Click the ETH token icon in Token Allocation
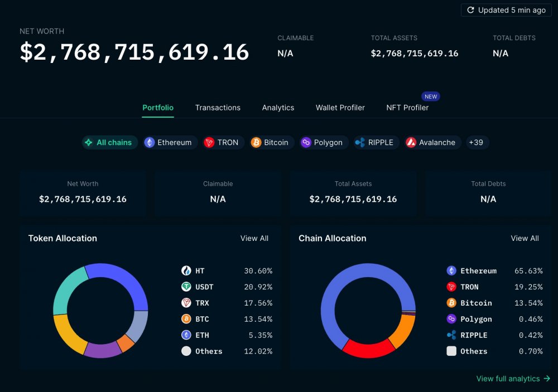Screen dimensions: 558x392 pyautogui.click(x=186, y=335)
